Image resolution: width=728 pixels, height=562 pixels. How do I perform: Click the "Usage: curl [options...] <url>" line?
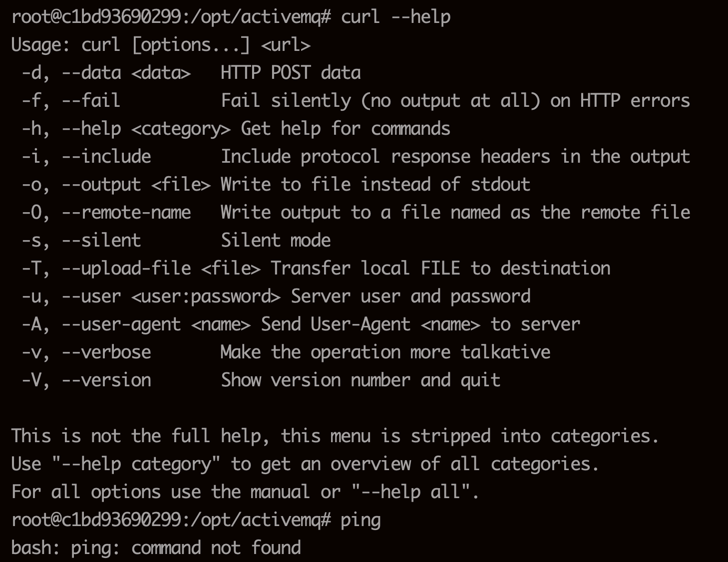161,45
